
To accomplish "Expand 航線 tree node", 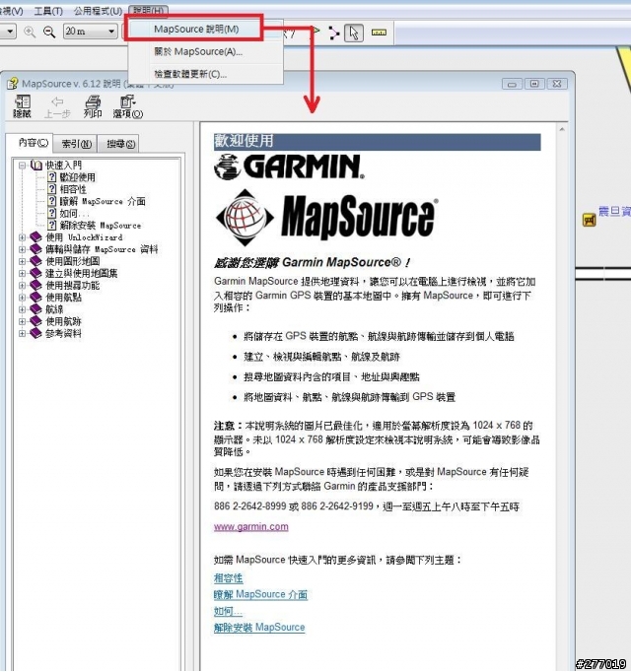I will click(x=22, y=309).
